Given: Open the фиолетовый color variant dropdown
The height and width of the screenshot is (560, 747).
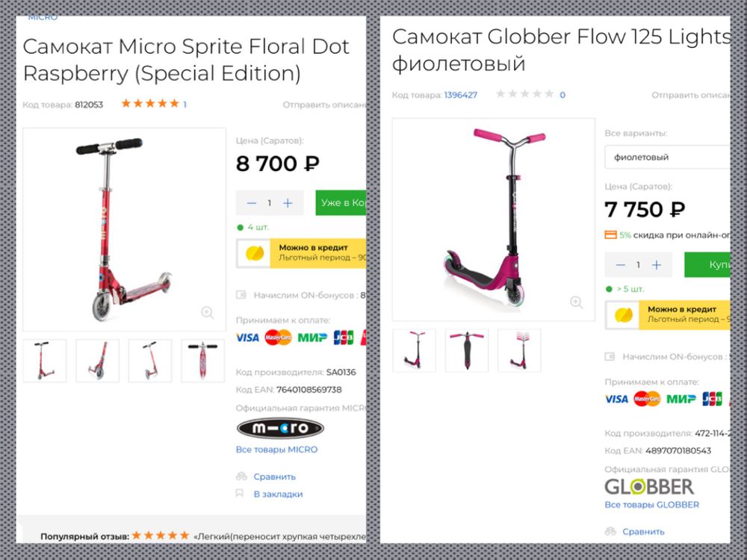Looking at the screenshot, I should coord(669,158).
